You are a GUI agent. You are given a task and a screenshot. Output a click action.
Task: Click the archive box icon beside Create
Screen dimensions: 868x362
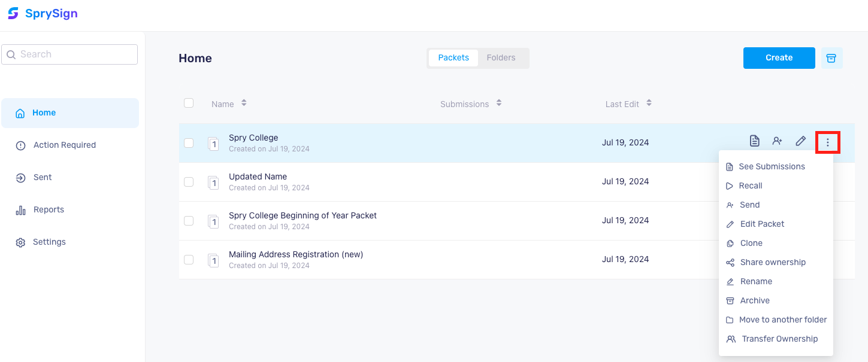coord(831,58)
